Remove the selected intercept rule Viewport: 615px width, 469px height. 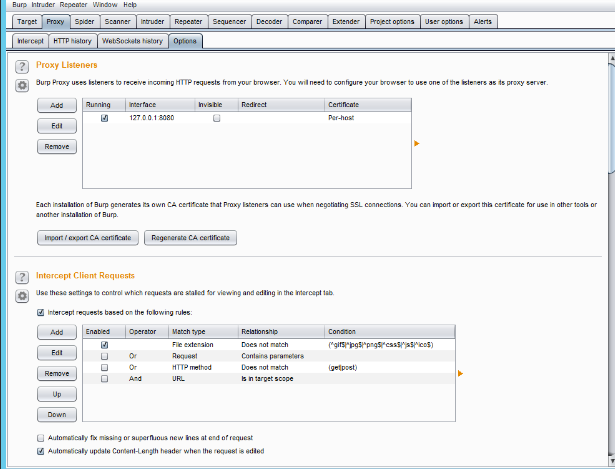tap(57, 373)
